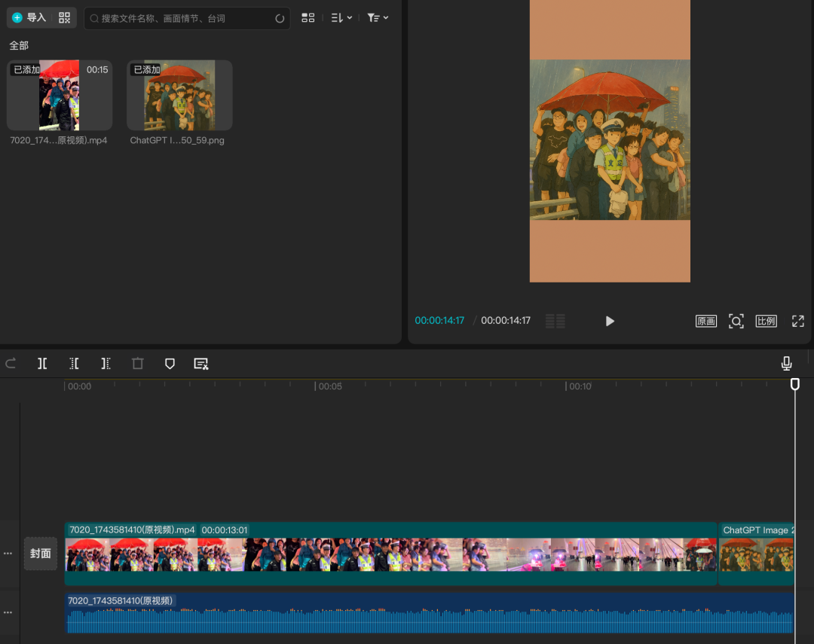This screenshot has height=644, width=814.
Task: Enter fullscreen preview mode
Action: 798,321
